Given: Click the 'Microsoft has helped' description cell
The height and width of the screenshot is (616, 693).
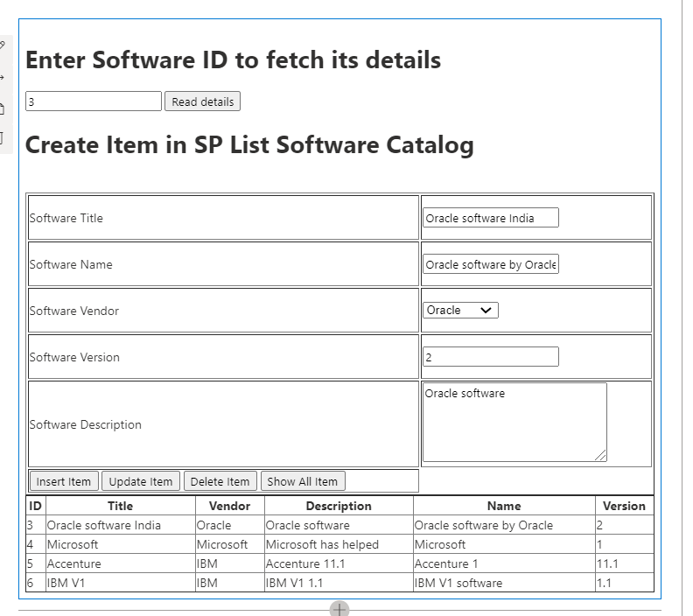Looking at the screenshot, I should [339, 544].
